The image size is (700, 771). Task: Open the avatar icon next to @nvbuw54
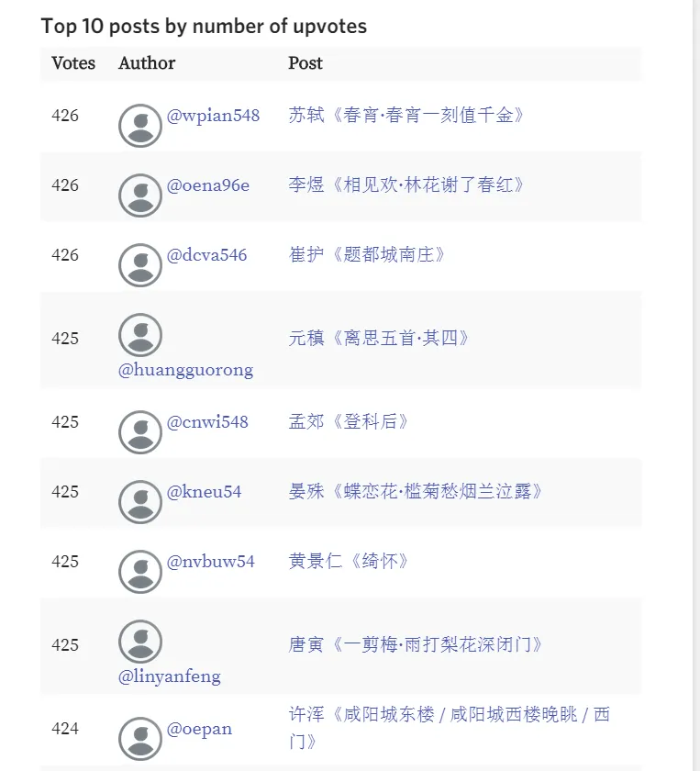(140, 572)
